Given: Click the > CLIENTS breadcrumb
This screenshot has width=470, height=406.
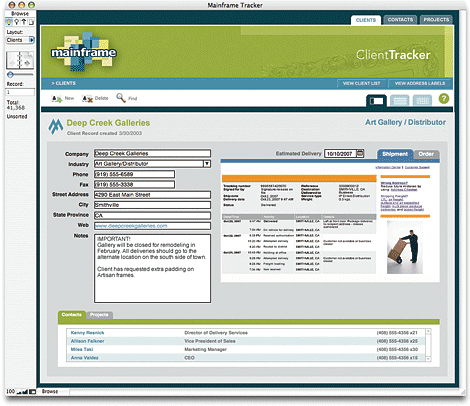Looking at the screenshot, I should [64, 83].
